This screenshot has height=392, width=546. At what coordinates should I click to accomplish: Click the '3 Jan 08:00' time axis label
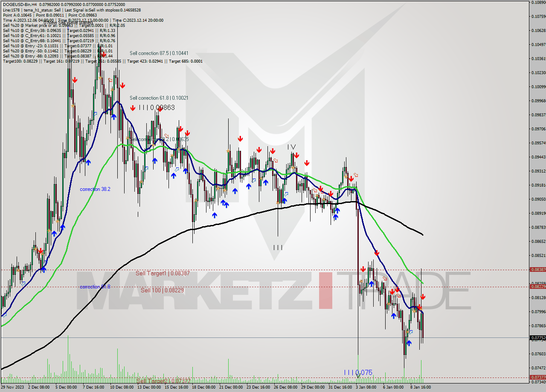367,387
